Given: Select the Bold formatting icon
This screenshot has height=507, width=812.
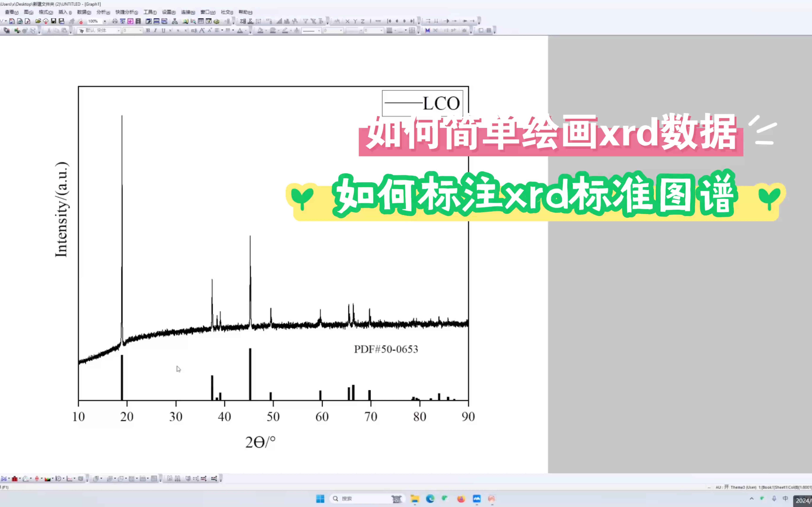Looking at the screenshot, I should (x=148, y=30).
